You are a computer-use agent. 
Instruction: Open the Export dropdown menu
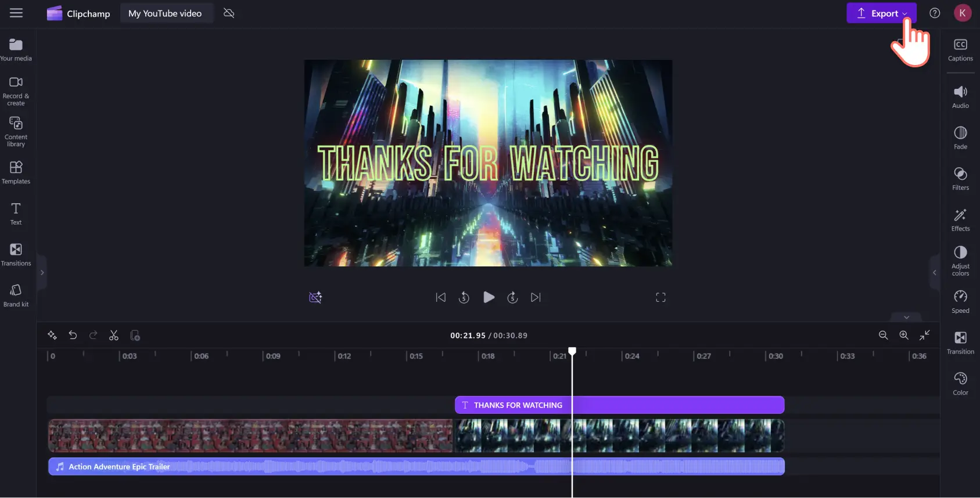tap(881, 13)
